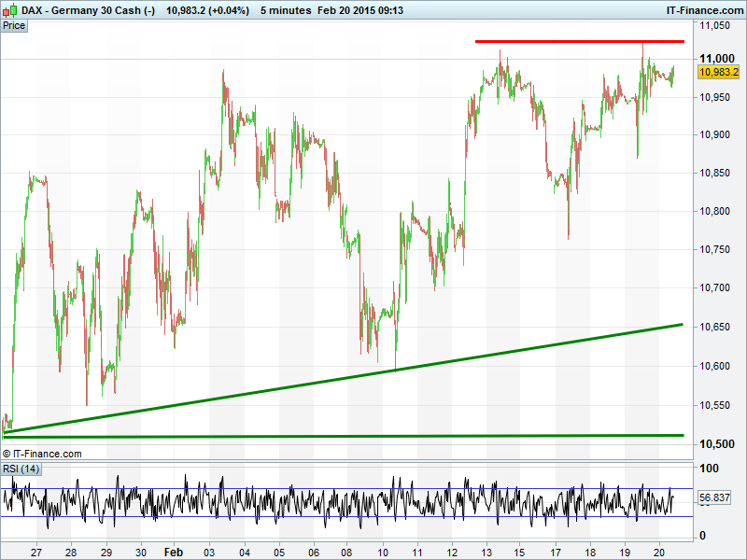
Task: Open the RSI (14) indicator label
Action: (21, 469)
